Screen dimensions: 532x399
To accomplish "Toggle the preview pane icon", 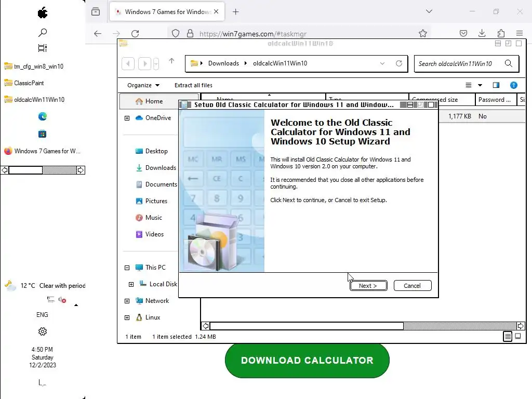I will (x=496, y=85).
